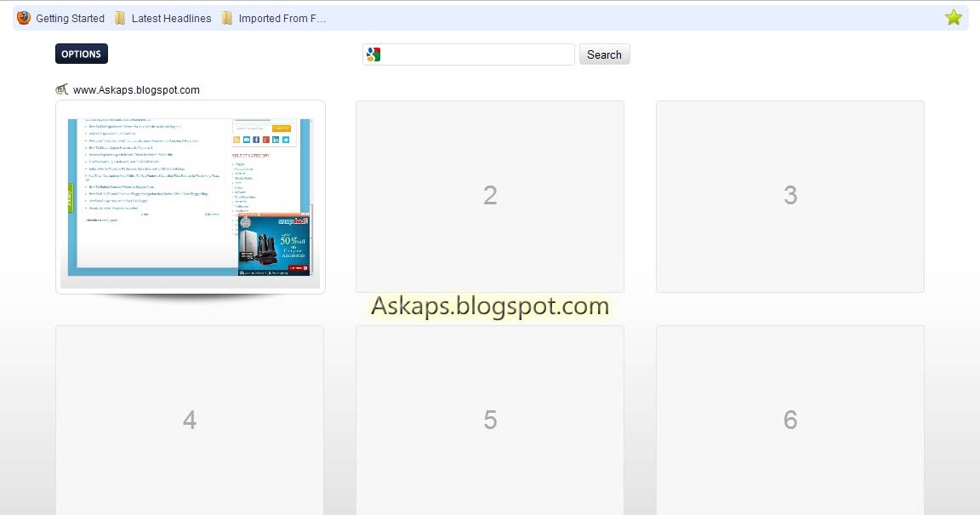
Task: Select the Latest Headlines bookmarks menu
Action: [170, 18]
